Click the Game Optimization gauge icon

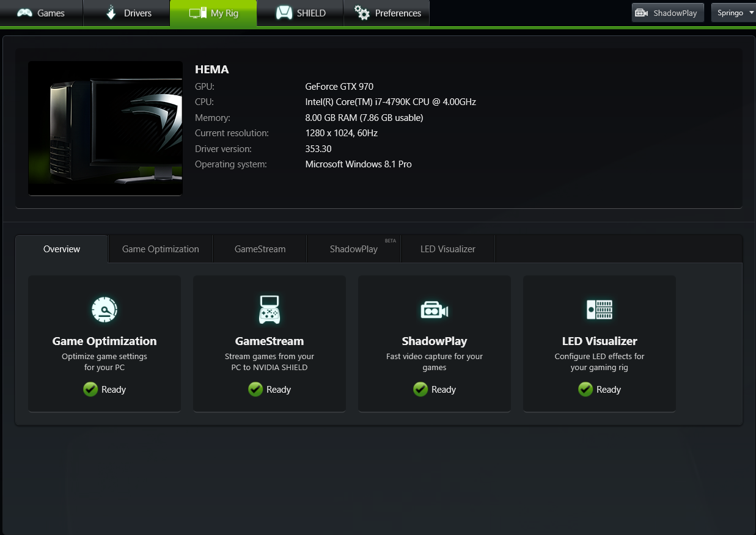(x=105, y=310)
